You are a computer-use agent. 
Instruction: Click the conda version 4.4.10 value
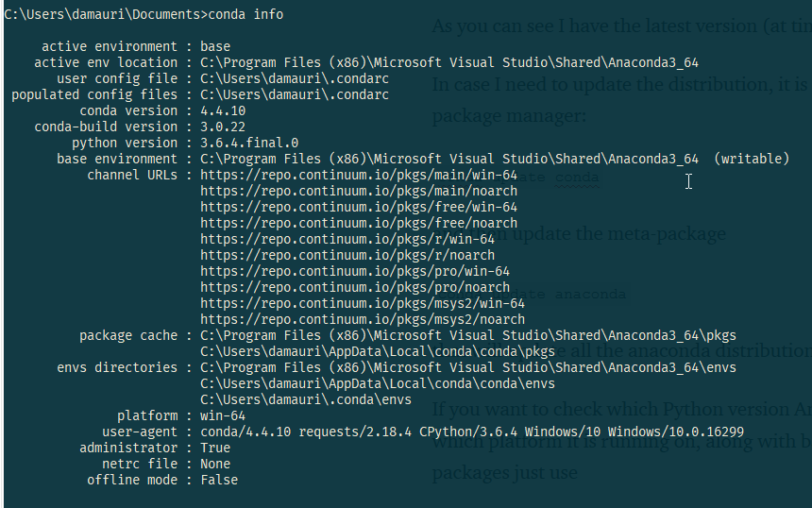click(x=223, y=110)
